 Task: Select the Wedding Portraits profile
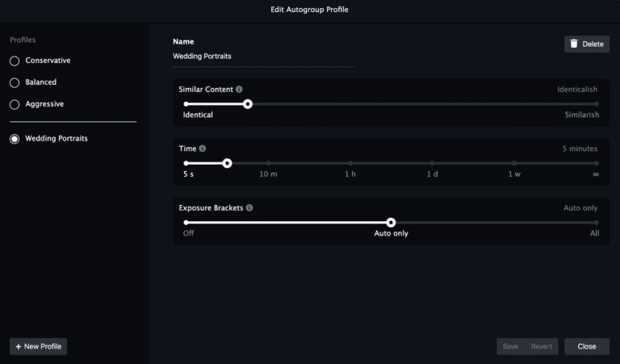click(x=15, y=139)
